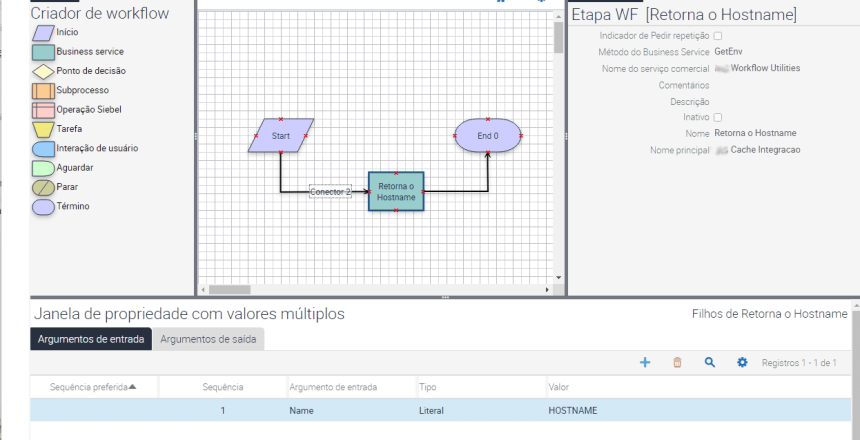The image size is (860, 440).
Task: Pick the Parar stop shape icon
Action: pyautogui.click(x=43, y=188)
